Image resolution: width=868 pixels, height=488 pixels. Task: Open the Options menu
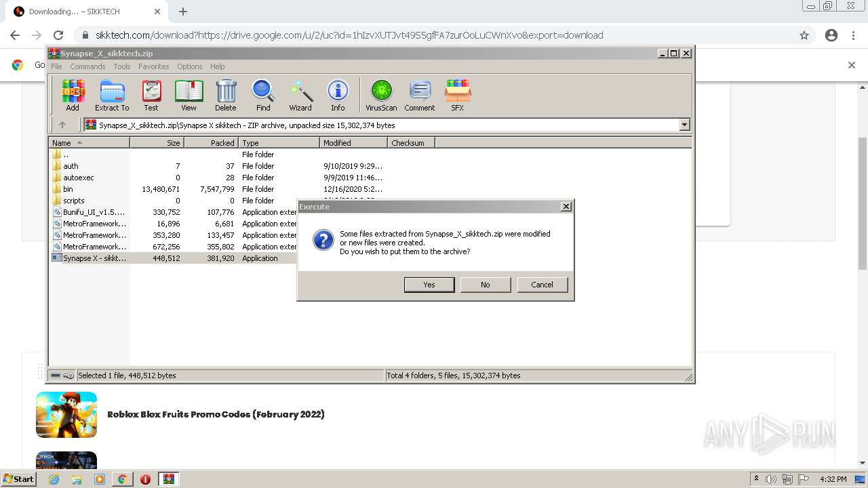coord(190,66)
